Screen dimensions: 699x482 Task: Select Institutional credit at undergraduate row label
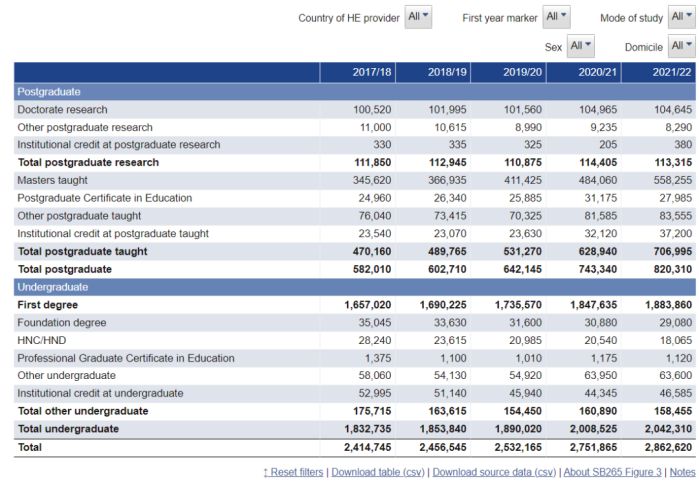[x=100, y=393]
